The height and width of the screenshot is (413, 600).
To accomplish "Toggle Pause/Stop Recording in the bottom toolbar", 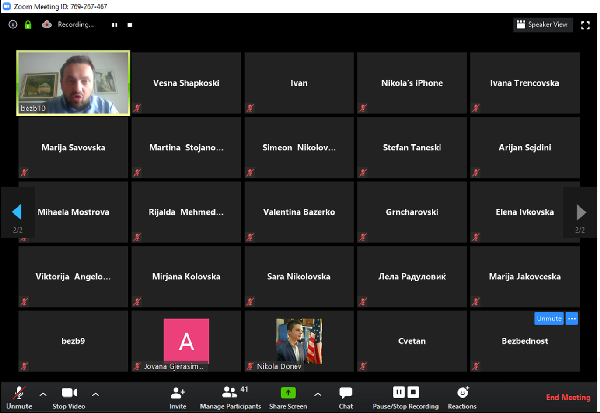I will [404, 393].
